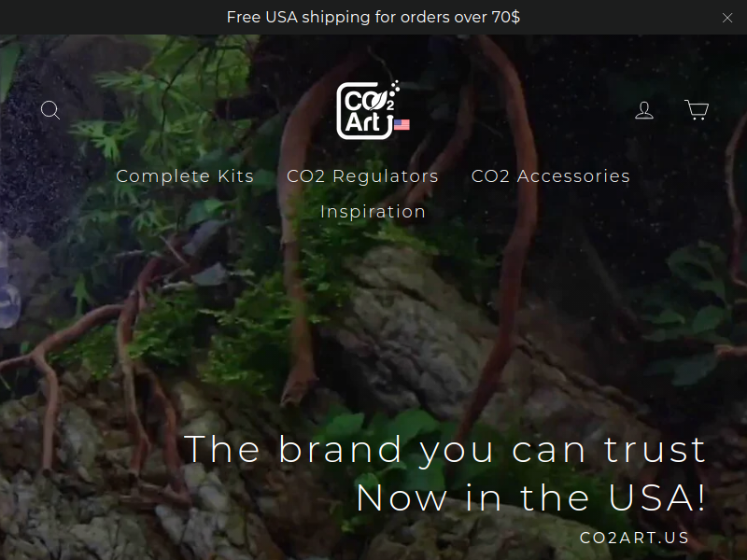Click the CO2ART.US link
Image resolution: width=747 pixels, height=560 pixels.
634,538
